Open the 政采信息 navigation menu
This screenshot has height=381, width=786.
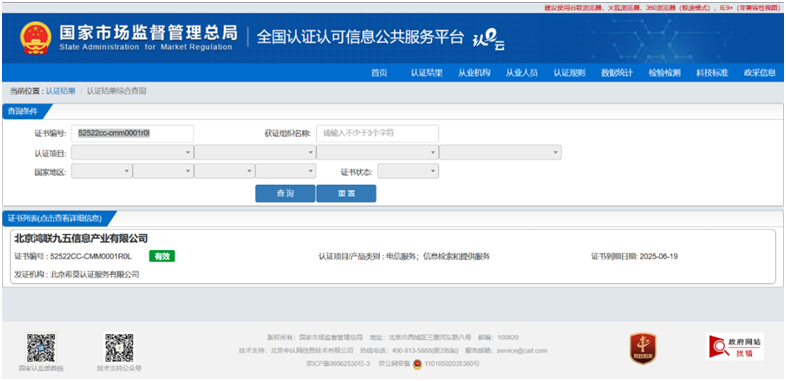[x=759, y=73]
